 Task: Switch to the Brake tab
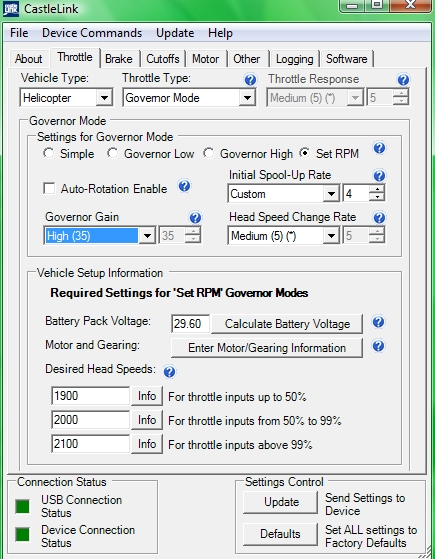coord(119,59)
